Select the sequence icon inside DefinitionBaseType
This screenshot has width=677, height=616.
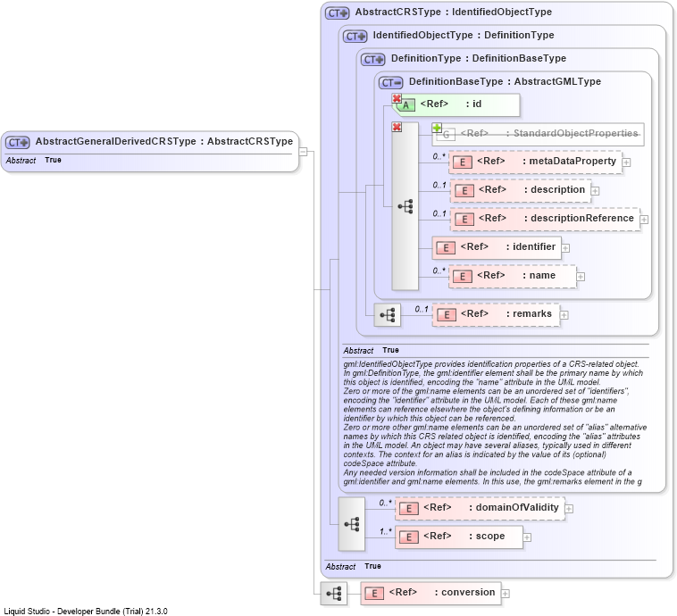[x=405, y=206]
